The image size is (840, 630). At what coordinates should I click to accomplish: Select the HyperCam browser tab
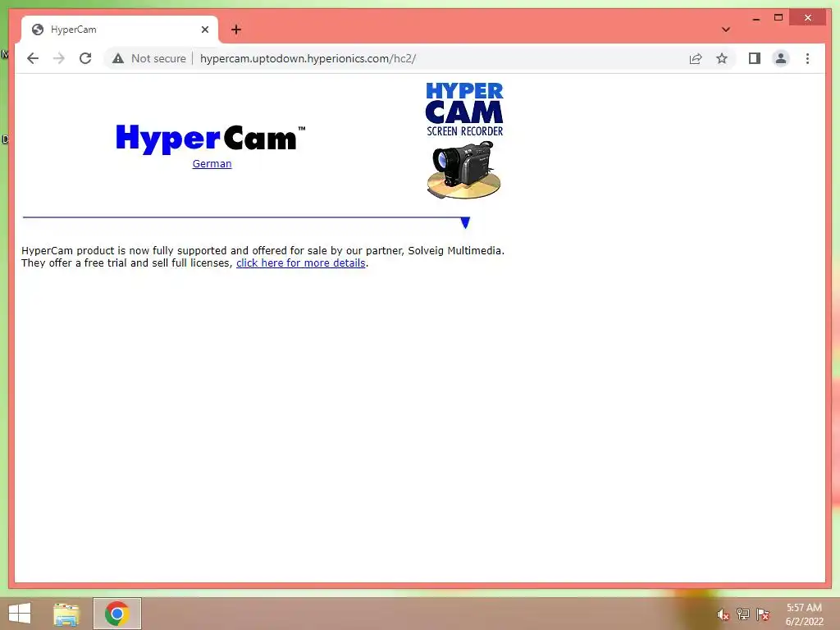point(119,30)
